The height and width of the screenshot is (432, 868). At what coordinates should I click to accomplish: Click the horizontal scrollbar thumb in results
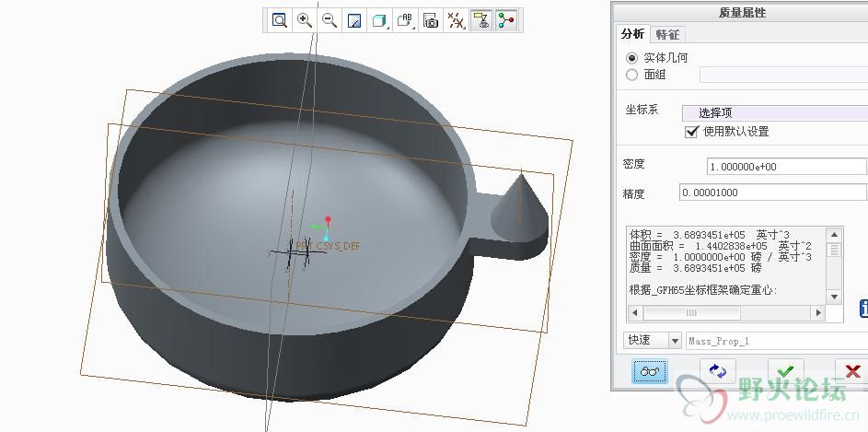point(691,313)
